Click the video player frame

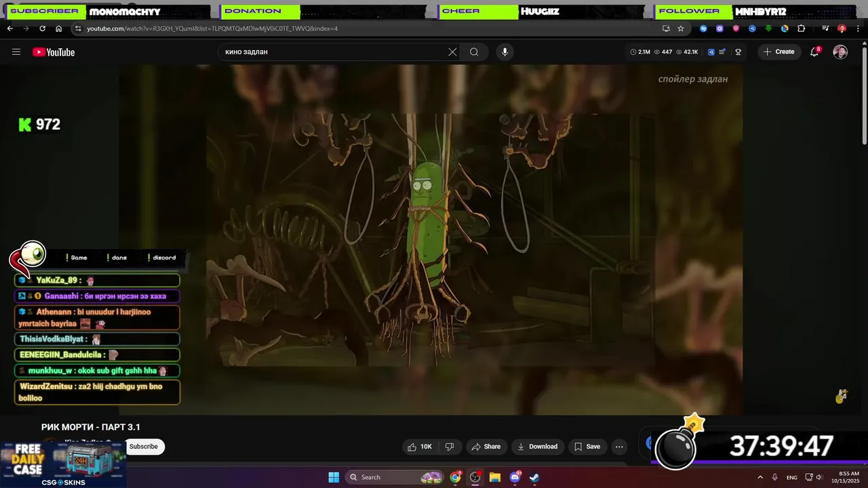[x=431, y=240]
